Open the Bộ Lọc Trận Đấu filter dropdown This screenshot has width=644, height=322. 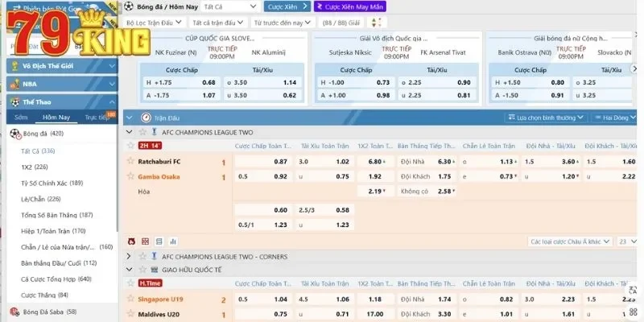(155, 23)
